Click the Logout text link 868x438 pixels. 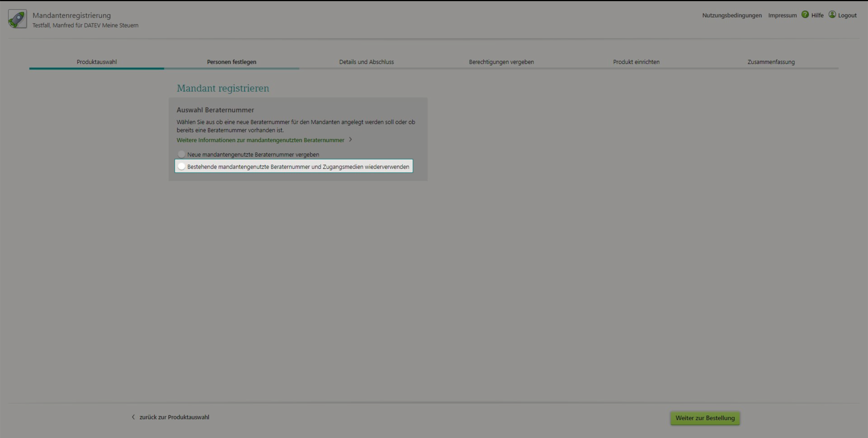(x=847, y=16)
